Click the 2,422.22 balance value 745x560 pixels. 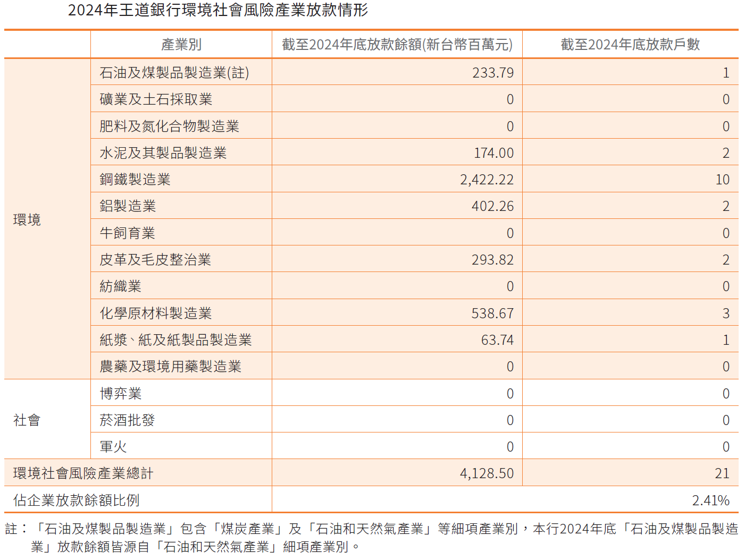click(x=487, y=180)
